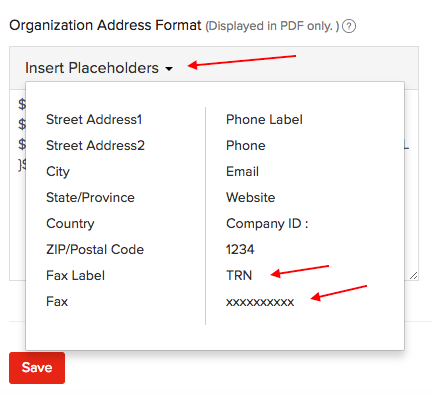Open the Insert Placeholders dropdown
The width and height of the screenshot is (432, 394).
click(99, 68)
